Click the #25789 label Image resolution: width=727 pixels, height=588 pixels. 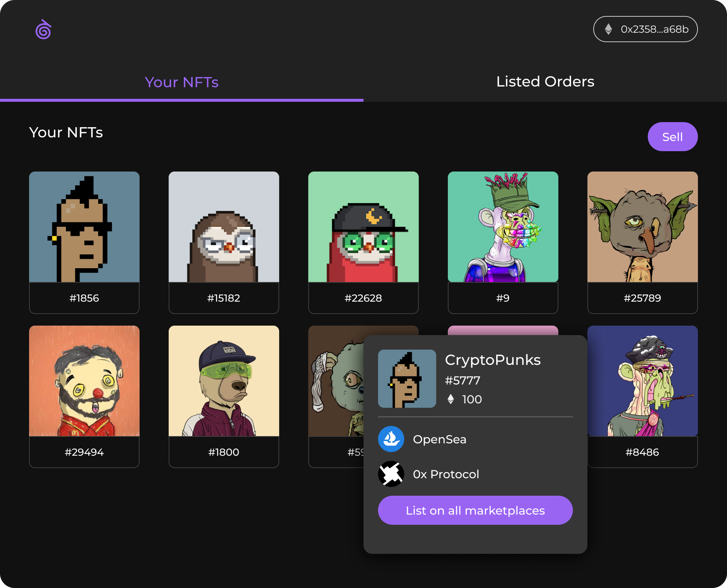point(643,298)
